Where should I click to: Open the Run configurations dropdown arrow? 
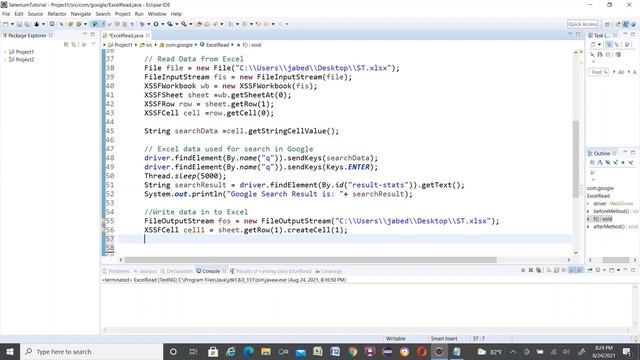pyautogui.click(x=162, y=24)
